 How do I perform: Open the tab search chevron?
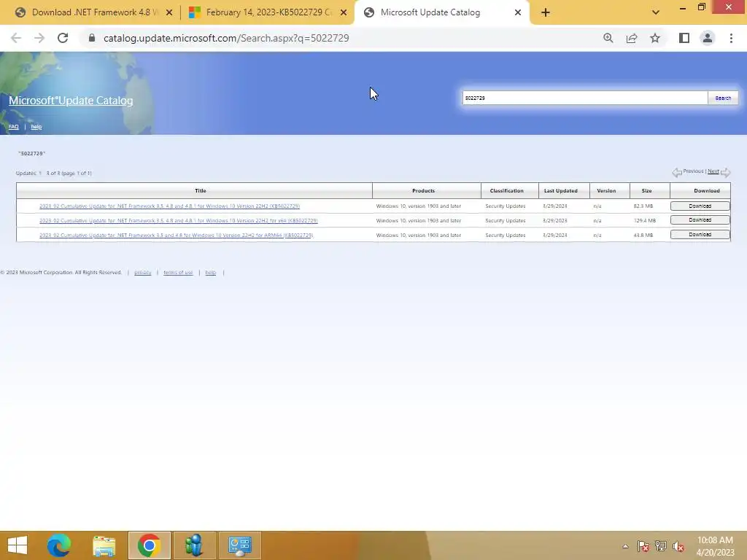click(x=656, y=13)
